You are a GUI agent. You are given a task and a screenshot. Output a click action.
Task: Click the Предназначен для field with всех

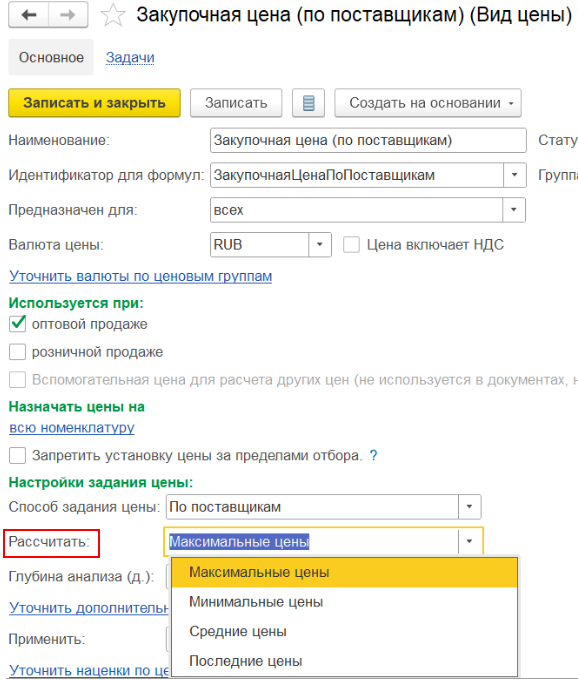[x=356, y=210]
